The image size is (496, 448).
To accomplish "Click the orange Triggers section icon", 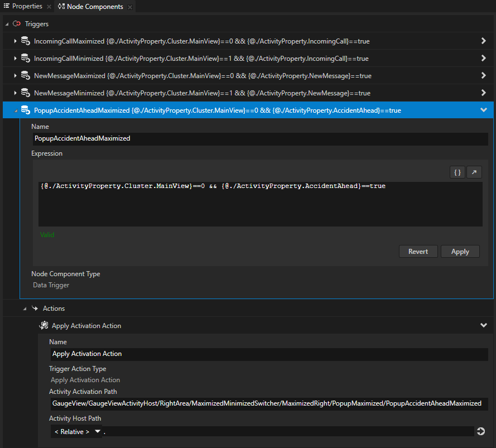I will pyautogui.click(x=16, y=24).
